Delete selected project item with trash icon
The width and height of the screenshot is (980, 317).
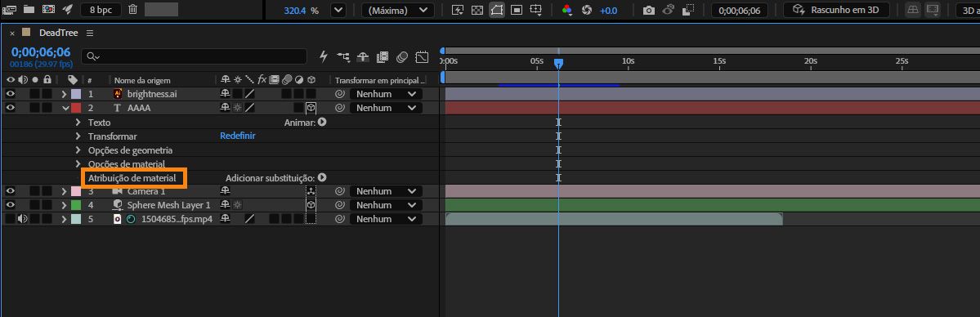click(x=132, y=9)
